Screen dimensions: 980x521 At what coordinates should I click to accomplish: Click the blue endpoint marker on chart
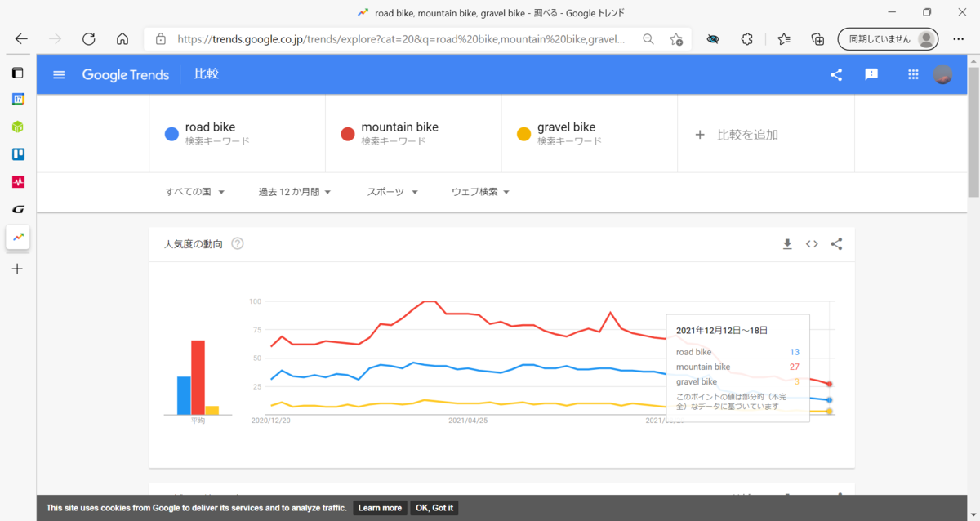tap(829, 399)
